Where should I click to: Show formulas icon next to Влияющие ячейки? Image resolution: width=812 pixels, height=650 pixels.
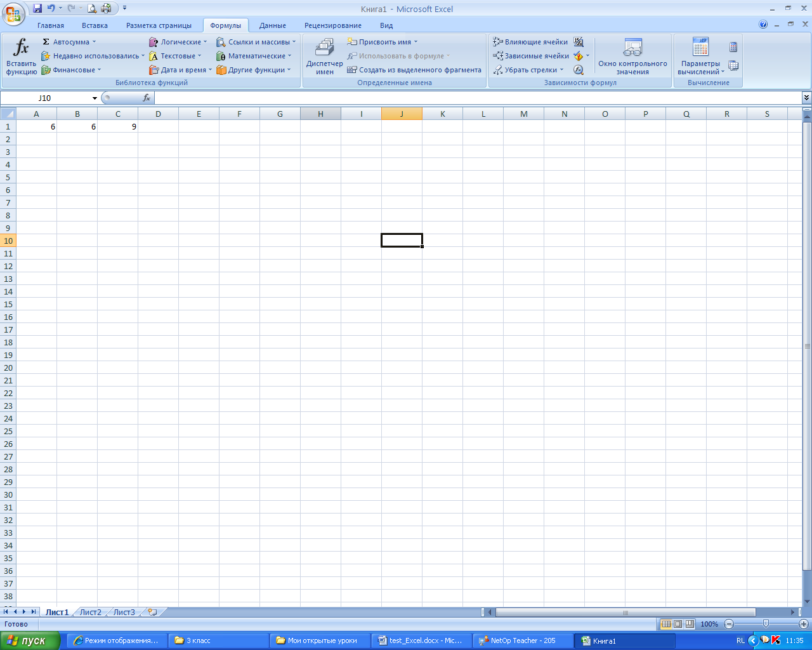coord(579,42)
